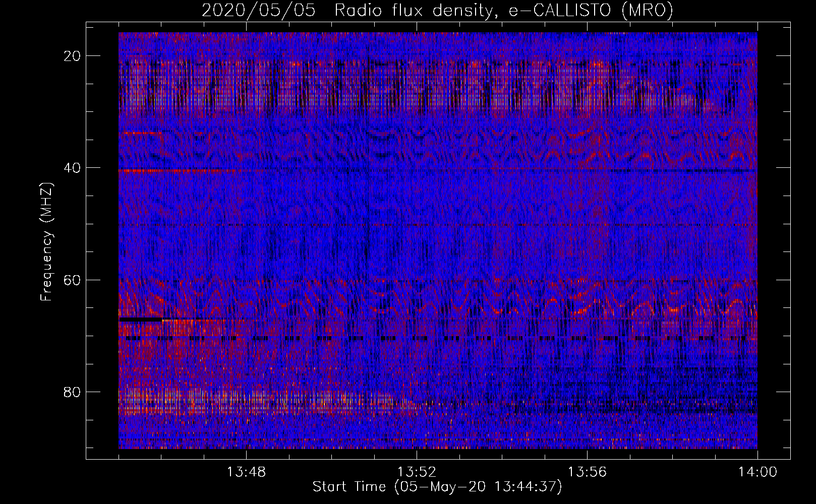Viewport: 816px width, 504px height.
Task: Click the black dropout bar near 67 MHz
Action: [140, 320]
